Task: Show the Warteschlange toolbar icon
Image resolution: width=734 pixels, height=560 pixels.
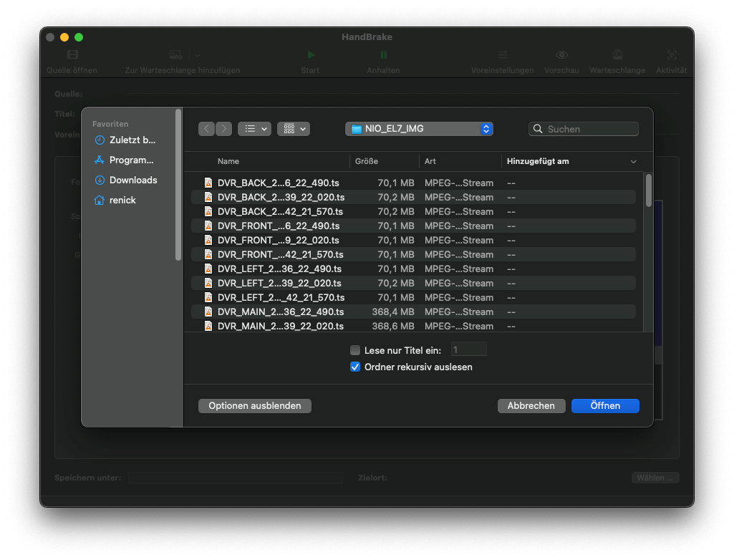Action: click(617, 54)
